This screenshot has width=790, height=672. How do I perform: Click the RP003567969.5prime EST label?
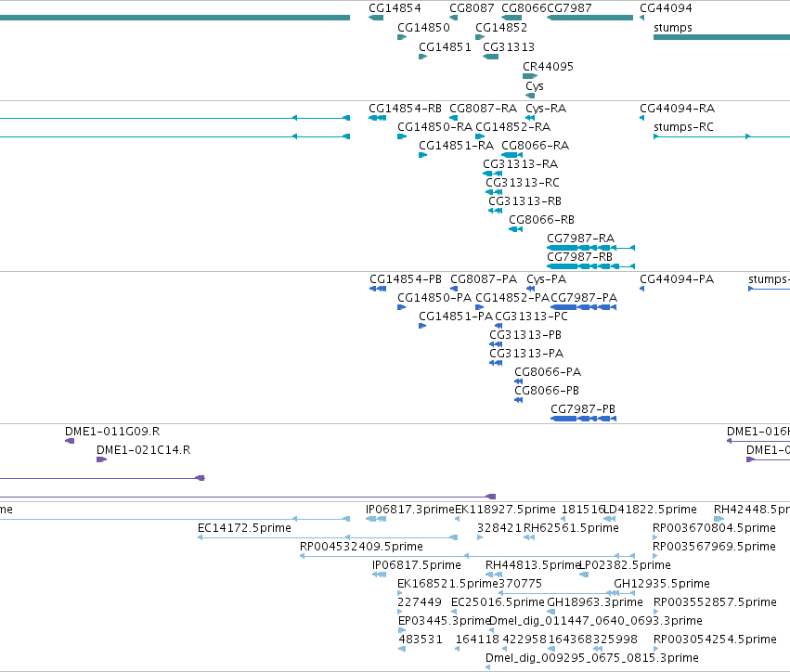(x=714, y=547)
